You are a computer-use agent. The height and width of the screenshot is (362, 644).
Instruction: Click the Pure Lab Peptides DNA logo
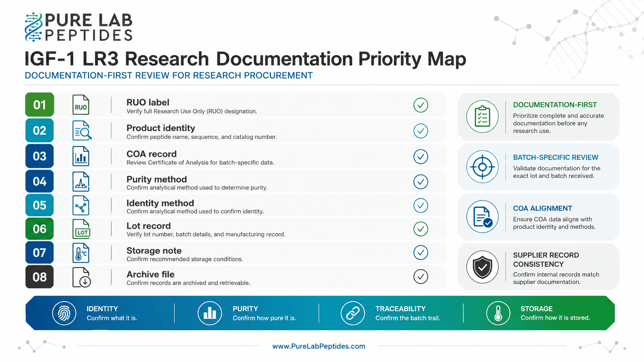[x=34, y=27]
